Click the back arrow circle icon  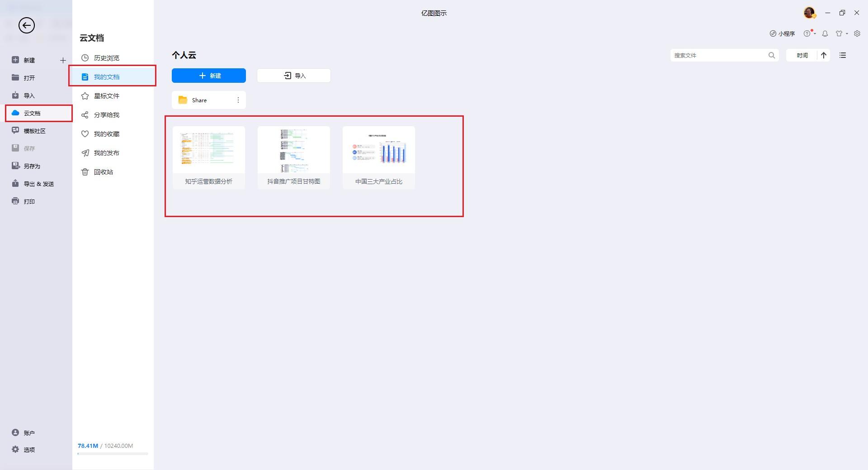(27, 25)
